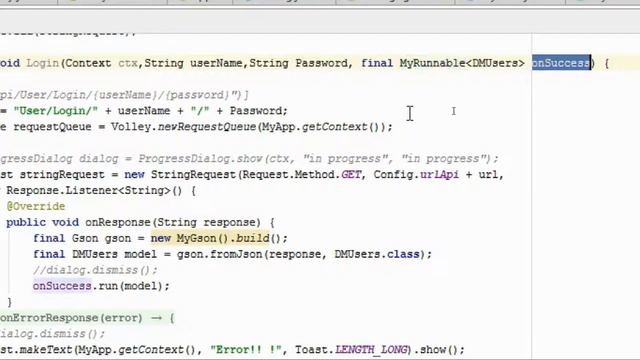Click .show() at the end of the Toast line
Image resolution: width=640 pixels, height=360 pixels.
[436, 350]
